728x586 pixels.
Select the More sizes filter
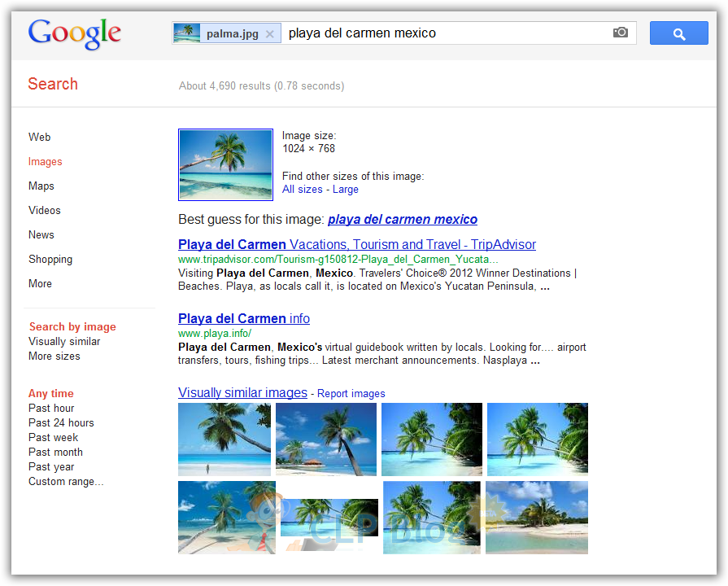click(54, 356)
